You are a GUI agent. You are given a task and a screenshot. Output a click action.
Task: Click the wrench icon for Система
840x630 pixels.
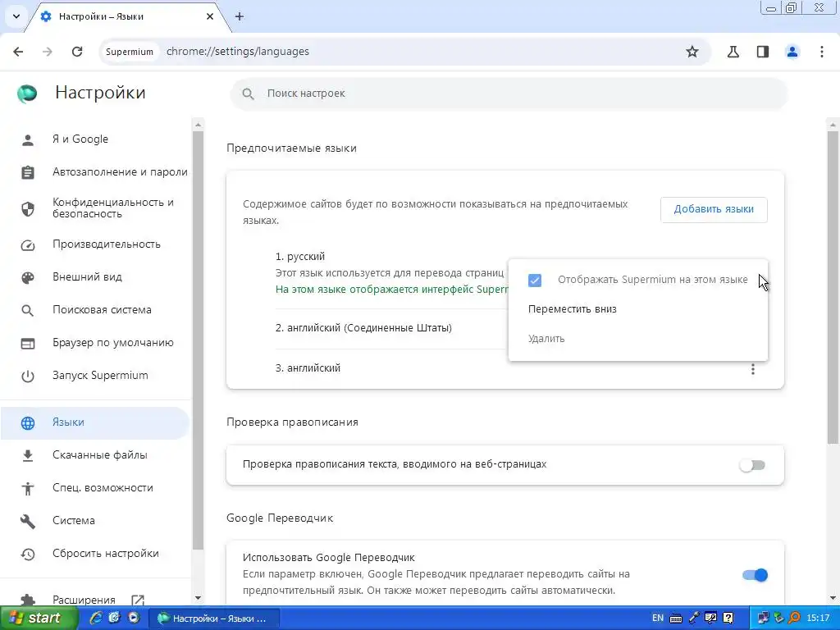click(27, 521)
